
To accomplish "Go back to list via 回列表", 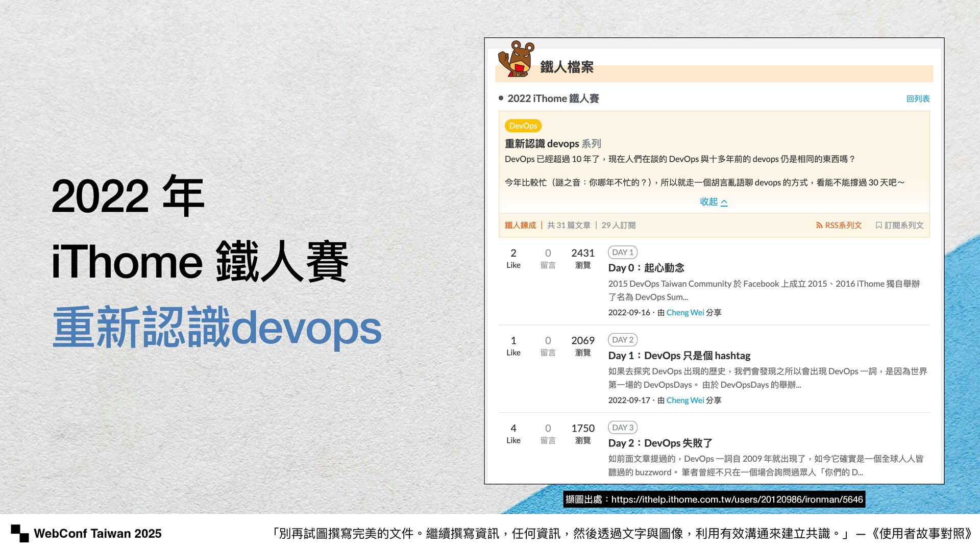I will pos(917,99).
